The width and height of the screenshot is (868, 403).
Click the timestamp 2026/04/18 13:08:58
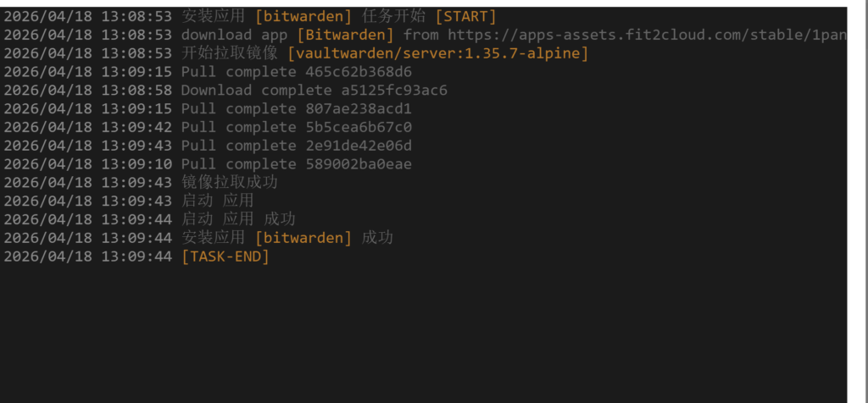87,91
